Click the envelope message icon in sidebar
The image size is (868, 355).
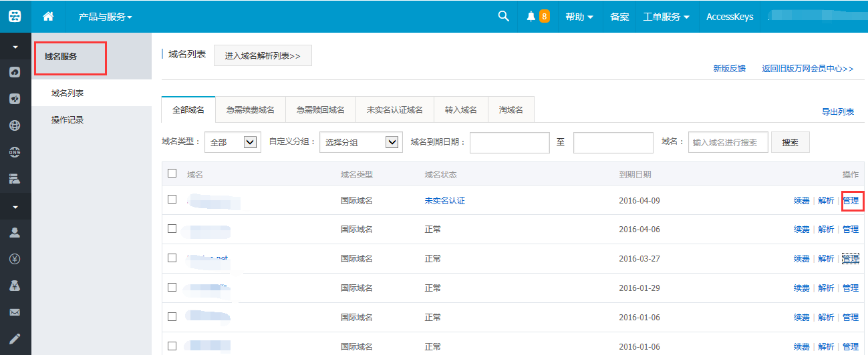(15, 312)
